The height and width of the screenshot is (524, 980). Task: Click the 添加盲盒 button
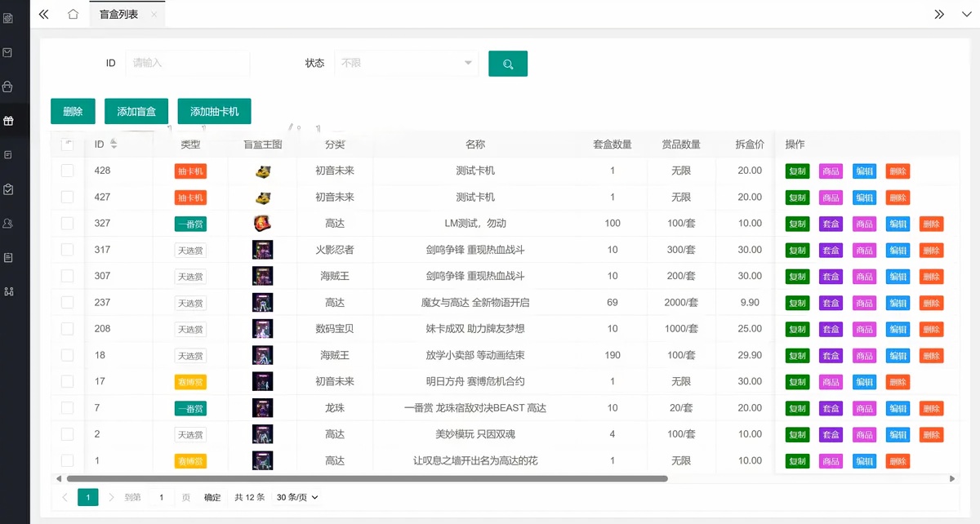point(136,112)
